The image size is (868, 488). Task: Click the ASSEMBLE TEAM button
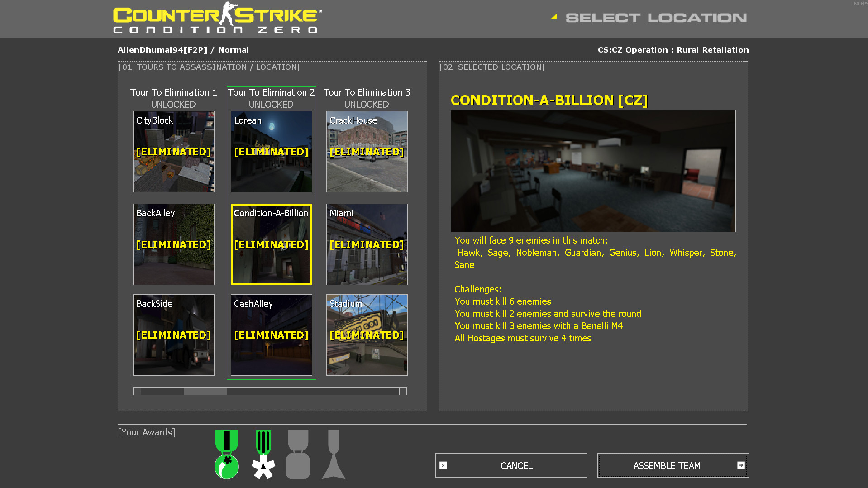coord(673,465)
